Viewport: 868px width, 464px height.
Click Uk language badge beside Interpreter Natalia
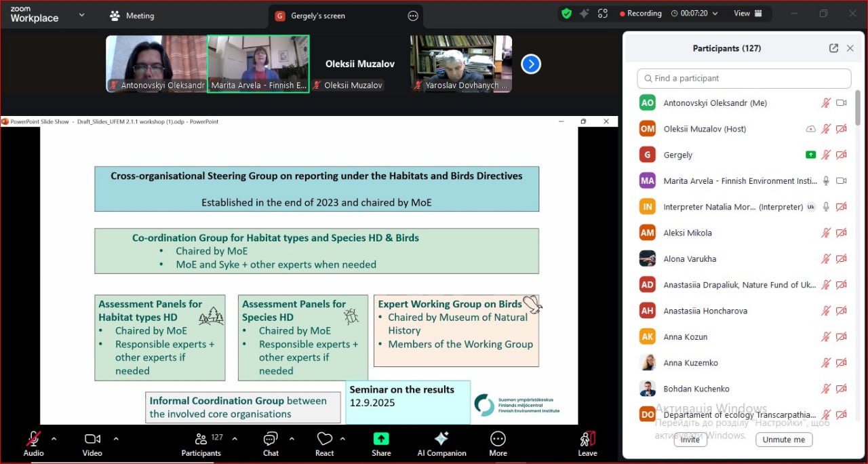point(810,207)
